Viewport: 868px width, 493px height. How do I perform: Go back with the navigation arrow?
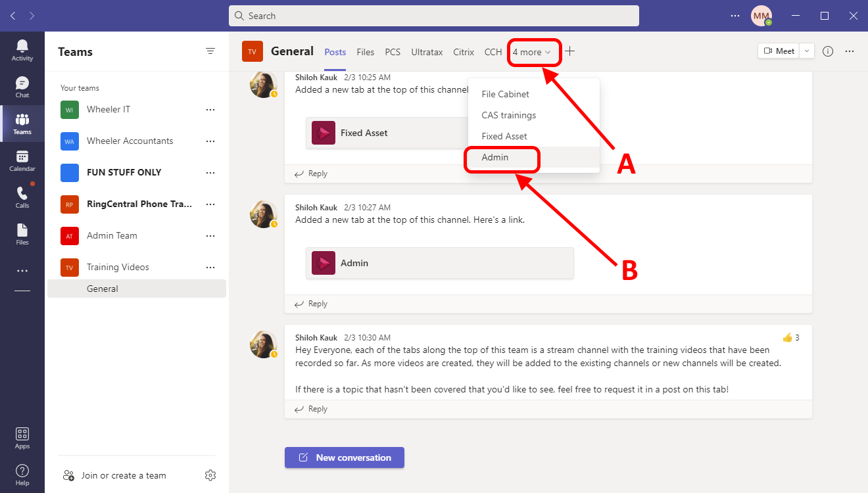(13, 15)
